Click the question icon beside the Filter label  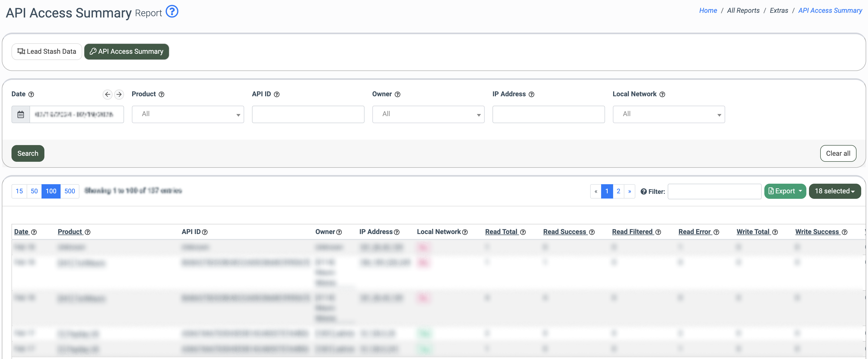[643, 192]
